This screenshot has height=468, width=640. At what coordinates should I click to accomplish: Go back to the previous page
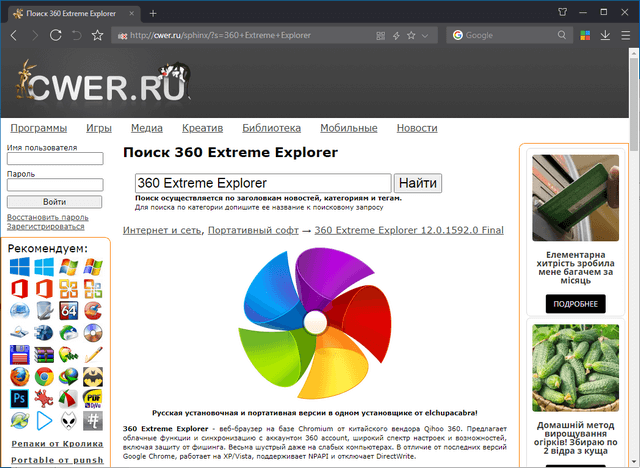(14, 35)
